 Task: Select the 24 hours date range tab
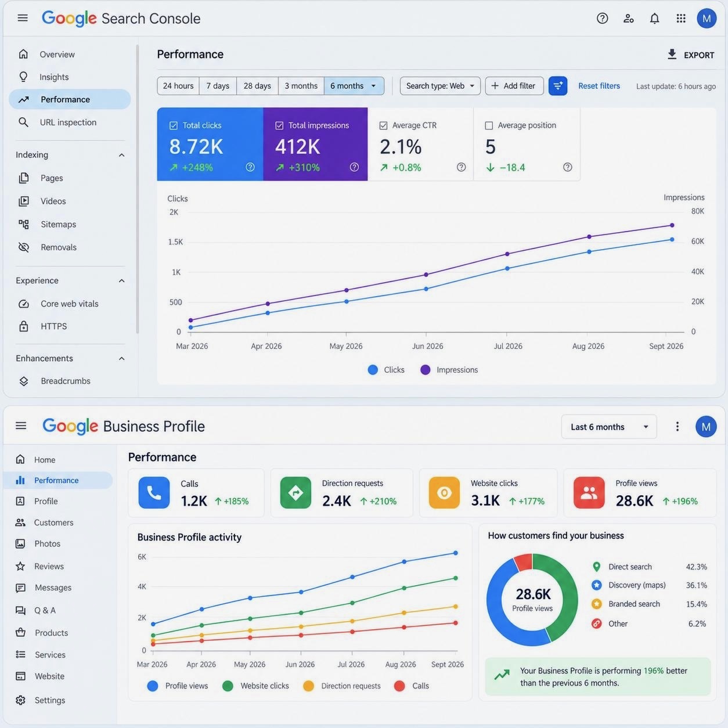point(178,86)
